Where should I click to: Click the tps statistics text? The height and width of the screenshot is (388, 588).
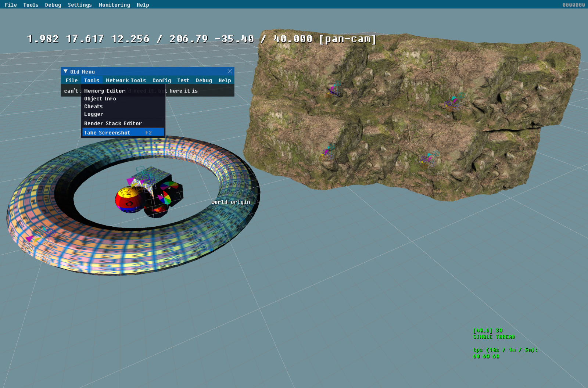tap(505, 353)
